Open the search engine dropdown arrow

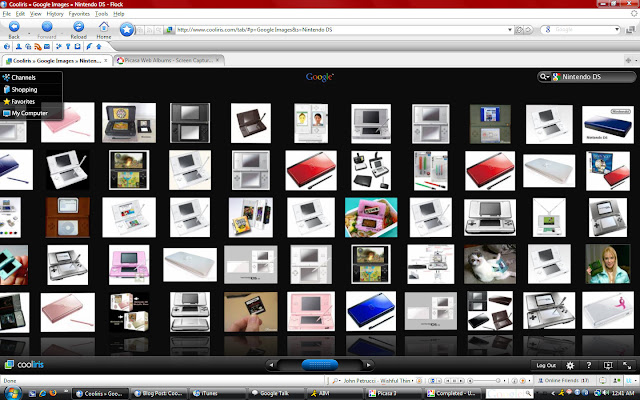617,30
